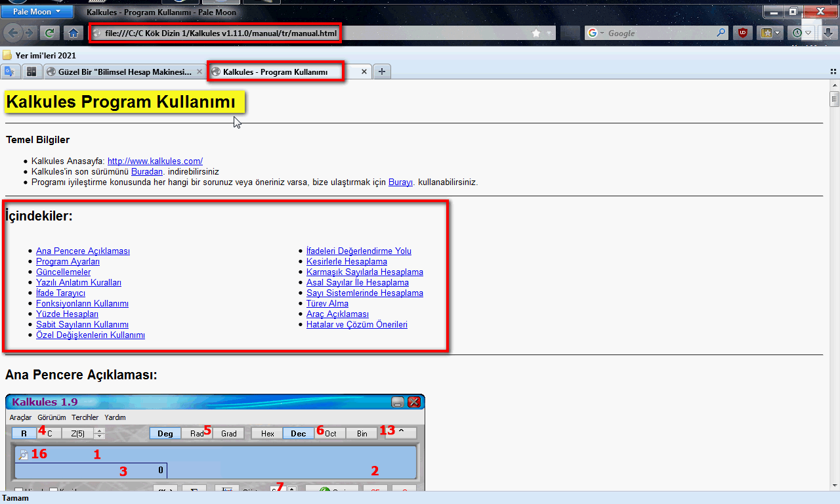Open the Program Ayarları link

pos(68,261)
